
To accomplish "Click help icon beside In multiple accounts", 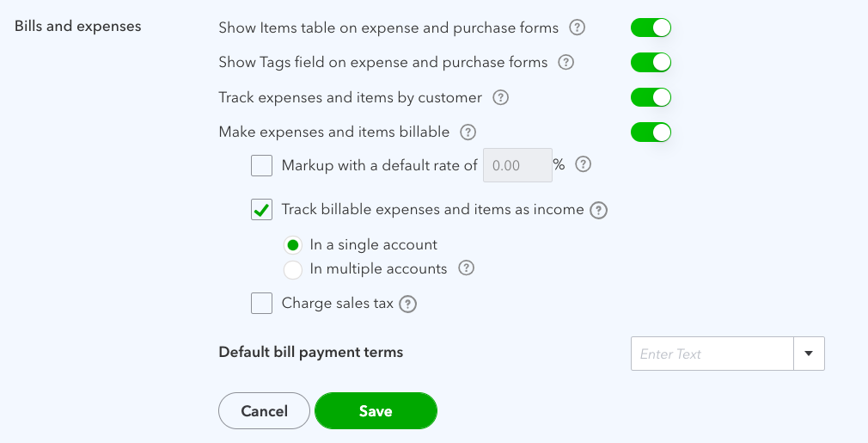I will [x=466, y=268].
